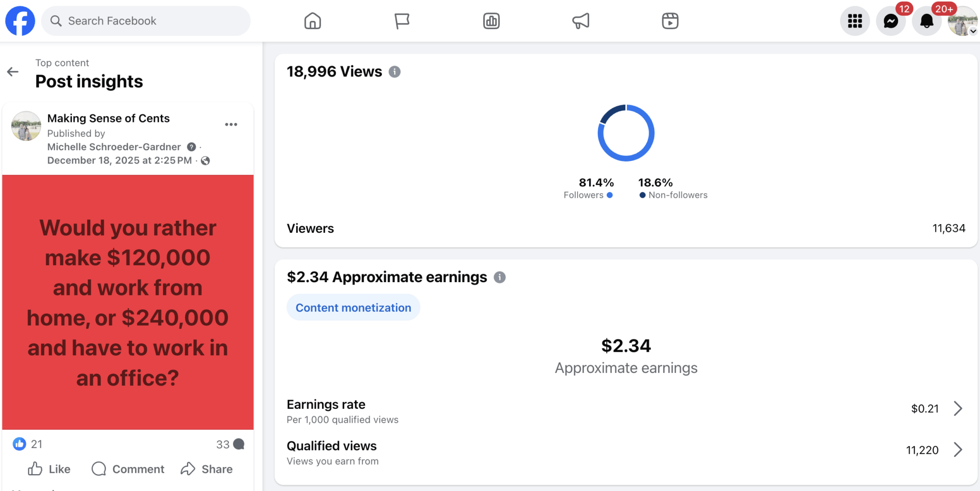
Task: Go back with the left arrow
Action: pos(13,72)
